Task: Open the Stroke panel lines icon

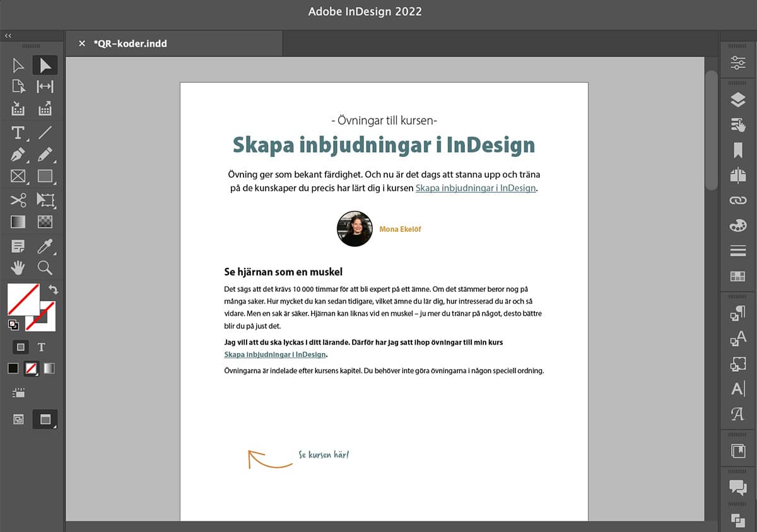Action: (737, 251)
